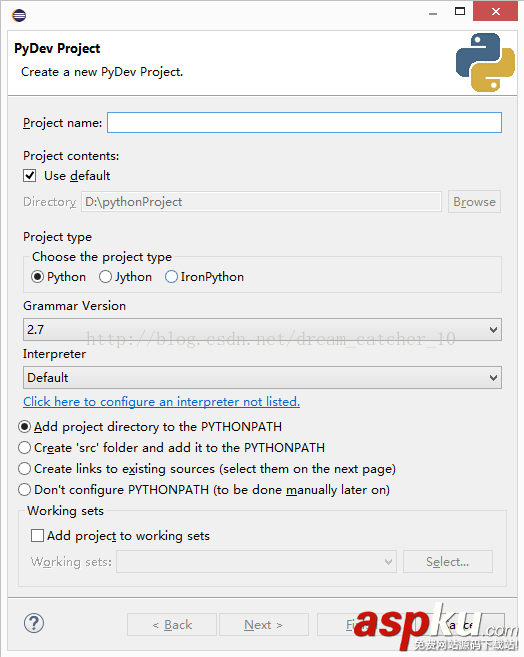Click the Python logo in the header

485,62
